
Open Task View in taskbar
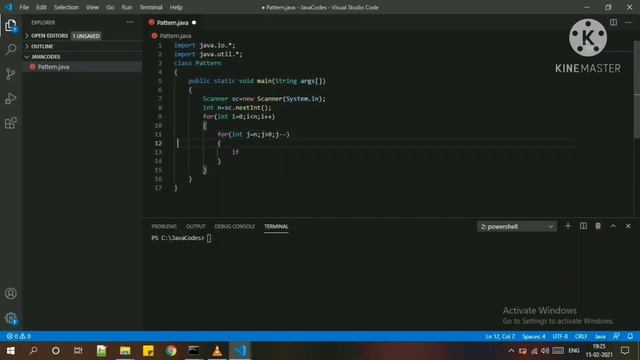pos(78,351)
